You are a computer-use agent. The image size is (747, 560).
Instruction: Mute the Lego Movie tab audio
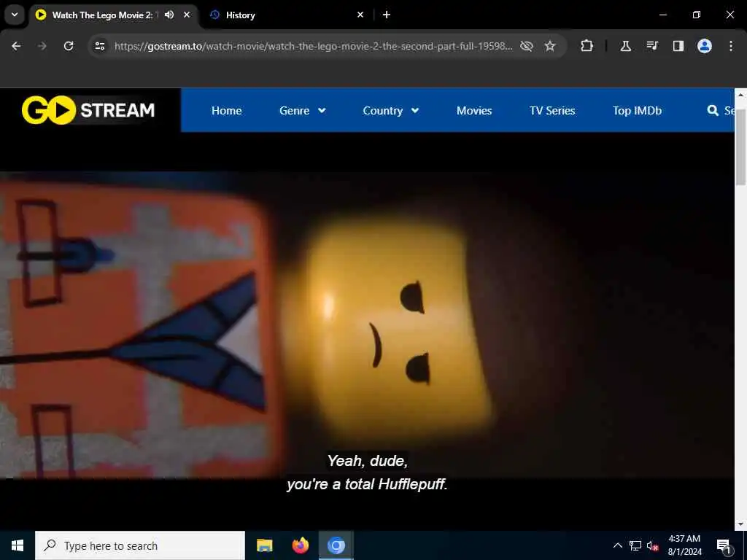tap(169, 15)
